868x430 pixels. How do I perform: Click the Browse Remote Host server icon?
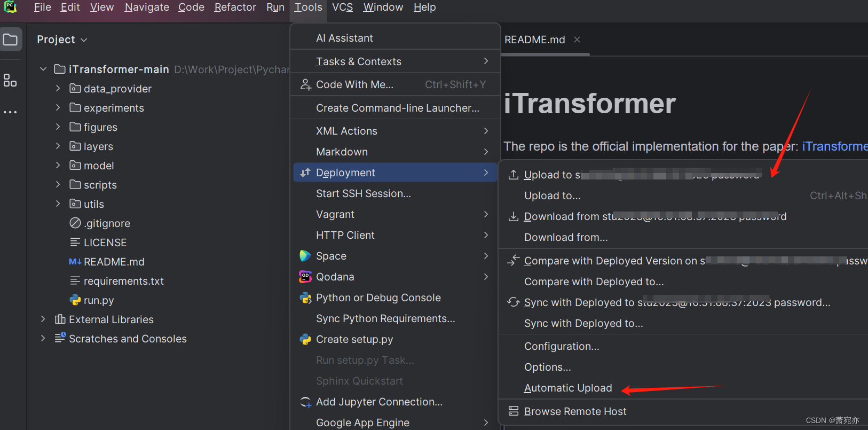point(514,411)
